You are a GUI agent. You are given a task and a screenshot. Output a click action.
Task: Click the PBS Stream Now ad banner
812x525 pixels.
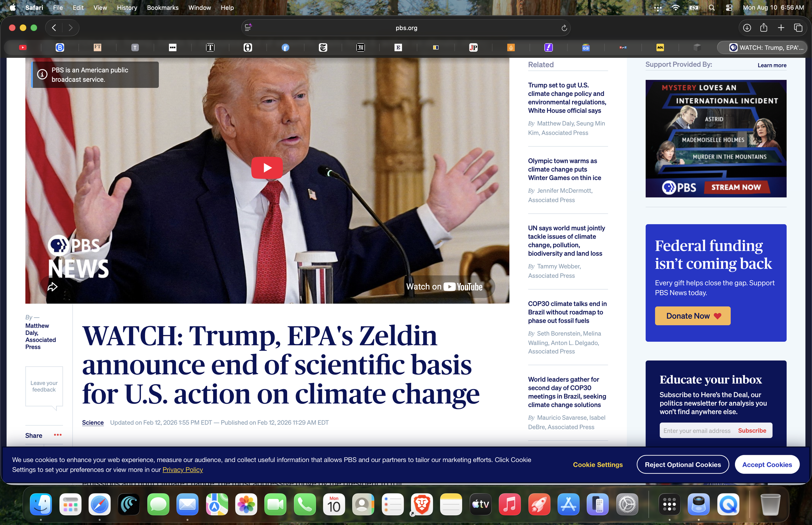point(716,138)
